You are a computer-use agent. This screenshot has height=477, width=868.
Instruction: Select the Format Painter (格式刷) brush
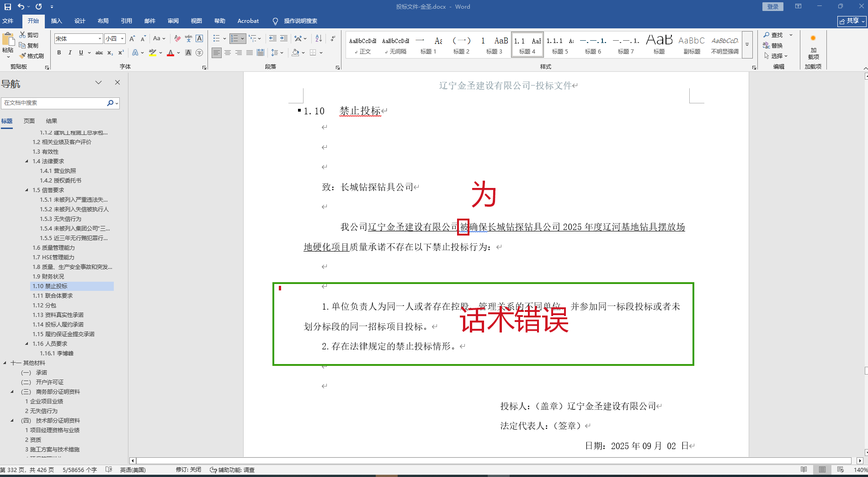(22, 56)
